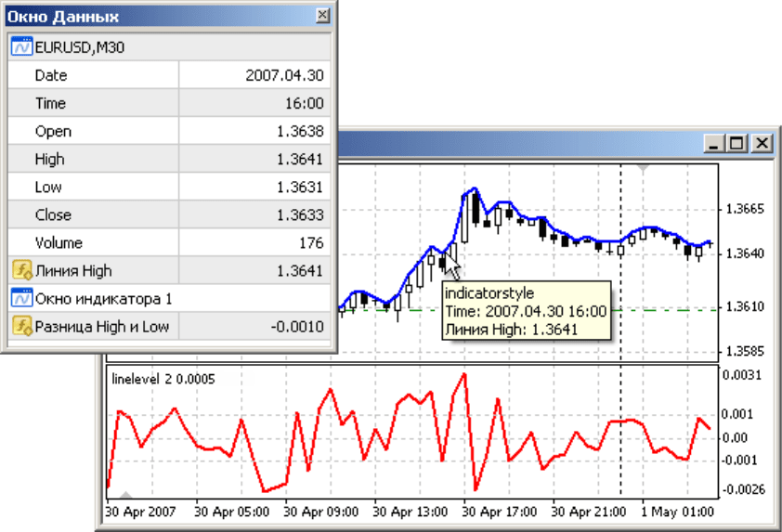This screenshot has height=532, width=782.
Task: Click the 30 Apr 17:00 time axis label
Action: point(500,511)
